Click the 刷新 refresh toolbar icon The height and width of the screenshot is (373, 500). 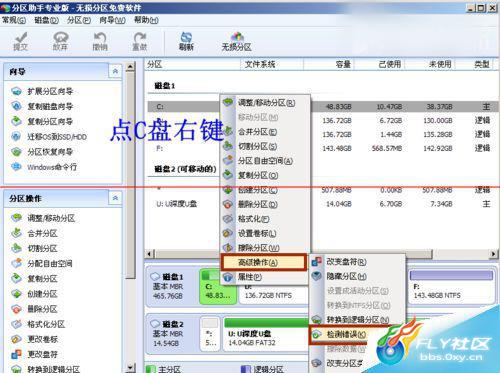tap(186, 41)
